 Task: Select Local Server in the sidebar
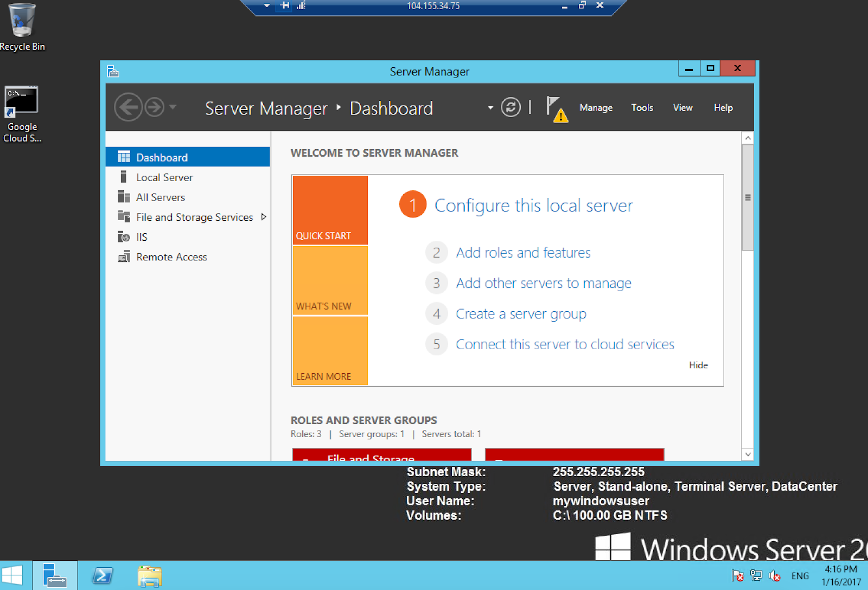click(x=164, y=177)
